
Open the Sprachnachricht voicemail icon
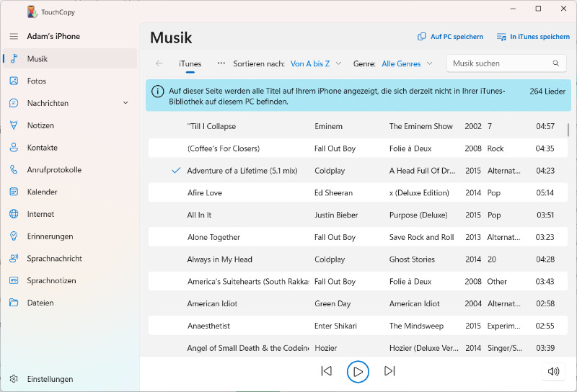click(x=14, y=259)
